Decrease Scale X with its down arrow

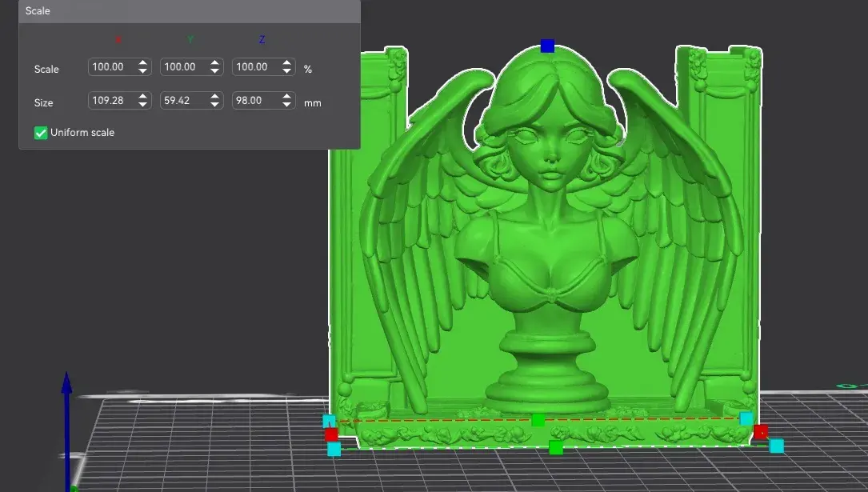(143, 71)
